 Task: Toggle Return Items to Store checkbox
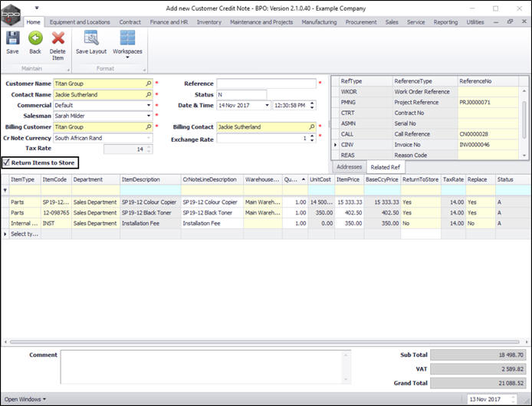[x=6, y=162]
